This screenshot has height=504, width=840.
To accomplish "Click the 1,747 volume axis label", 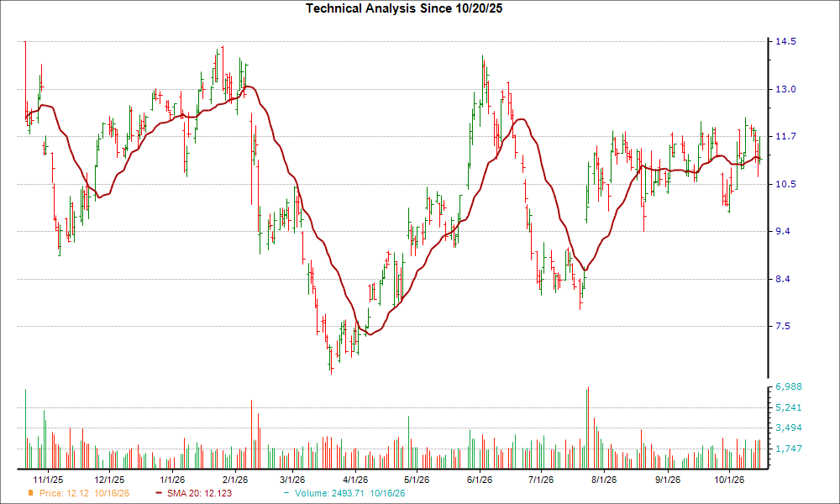I will [789, 449].
